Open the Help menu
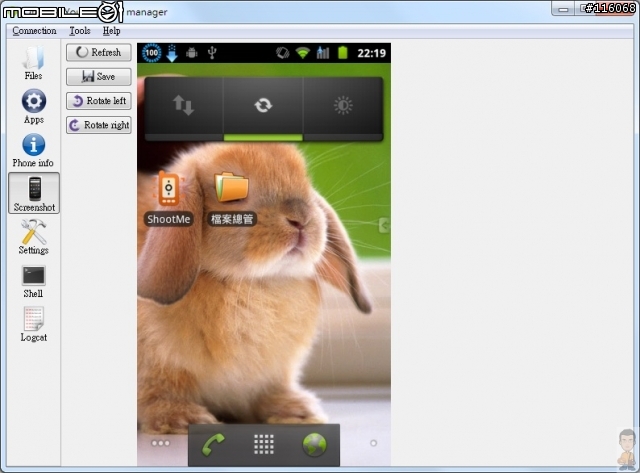 111,31
